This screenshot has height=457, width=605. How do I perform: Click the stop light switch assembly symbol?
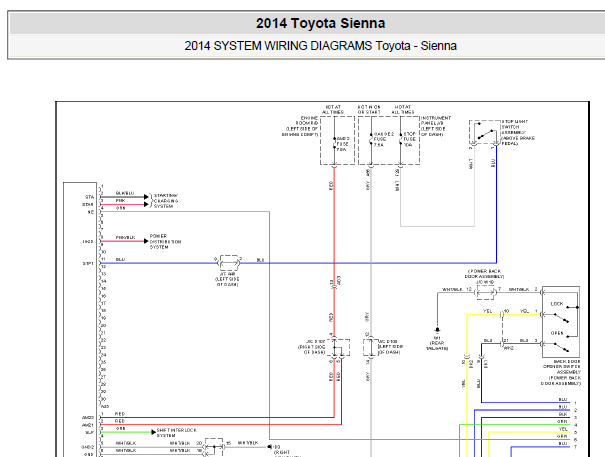pos(484,133)
